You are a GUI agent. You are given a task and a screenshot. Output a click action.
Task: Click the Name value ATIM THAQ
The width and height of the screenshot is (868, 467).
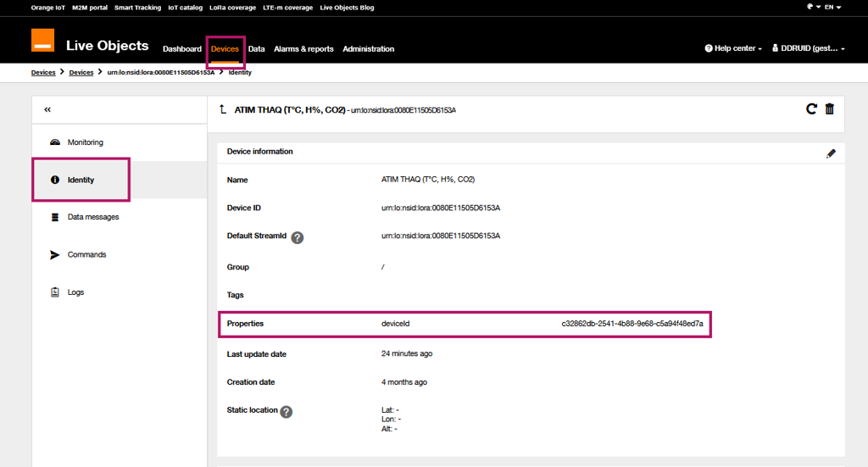pos(428,180)
